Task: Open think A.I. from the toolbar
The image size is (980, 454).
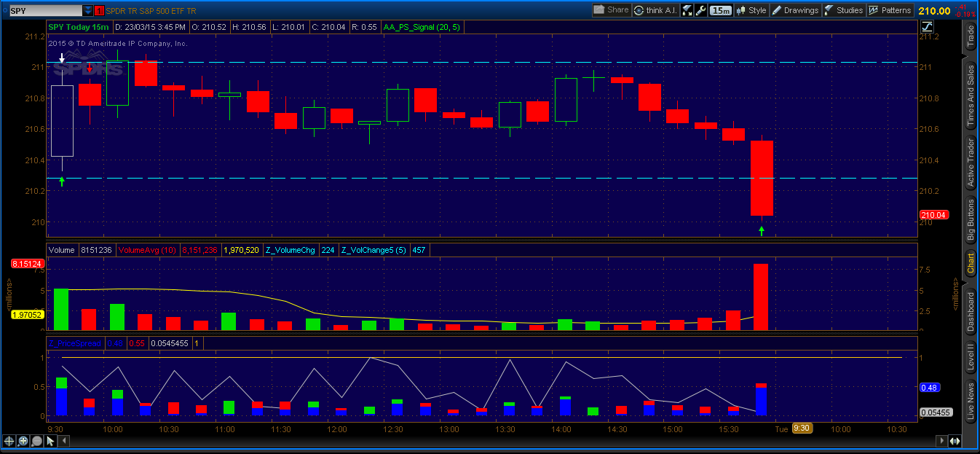Action: (x=655, y=10)
